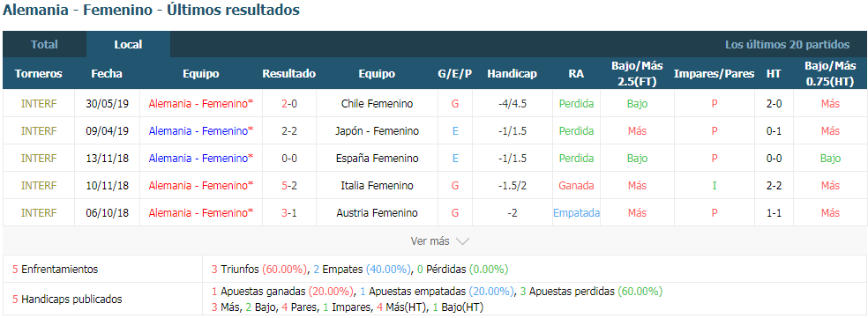Select Alemania - Femenino on 30/05/19 row

click(201, 103)
